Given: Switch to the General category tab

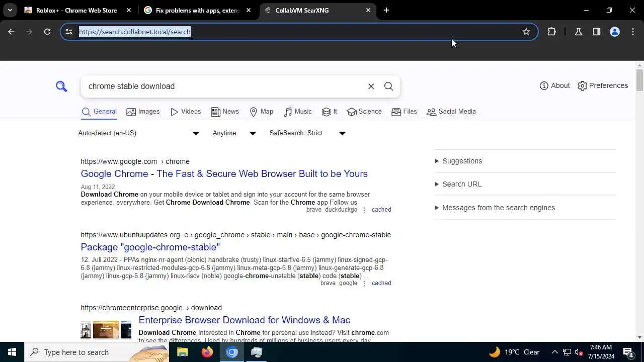Looking at the screenshot, I should tap(99, 112).
